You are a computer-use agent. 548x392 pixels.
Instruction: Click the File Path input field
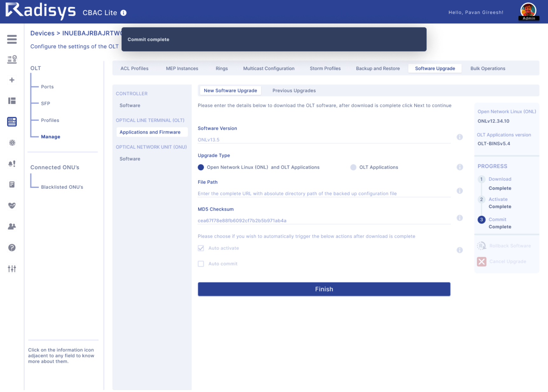pyautogui.click(x=324, y=193)
